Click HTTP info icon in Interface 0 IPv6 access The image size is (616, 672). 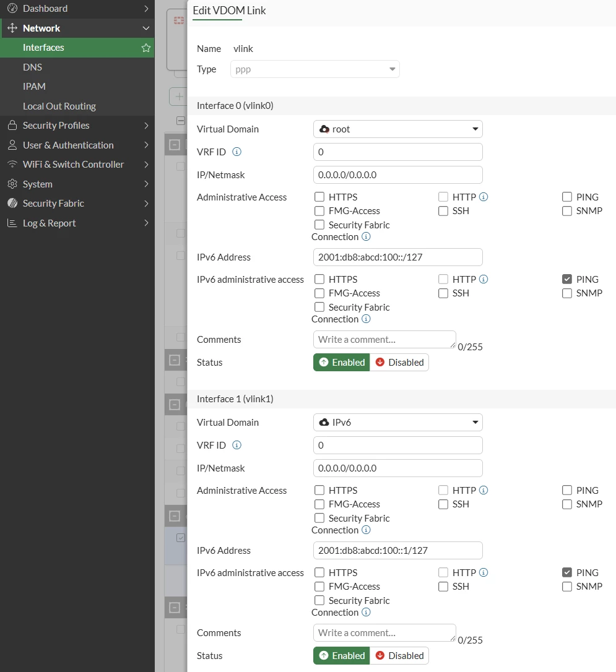[484, 279]
